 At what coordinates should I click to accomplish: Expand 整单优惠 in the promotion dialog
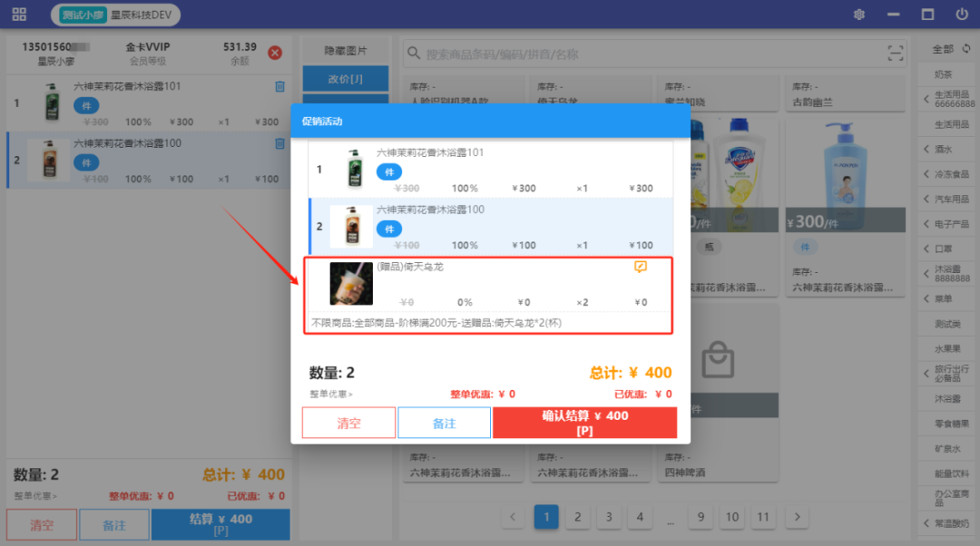click(331, 394)
